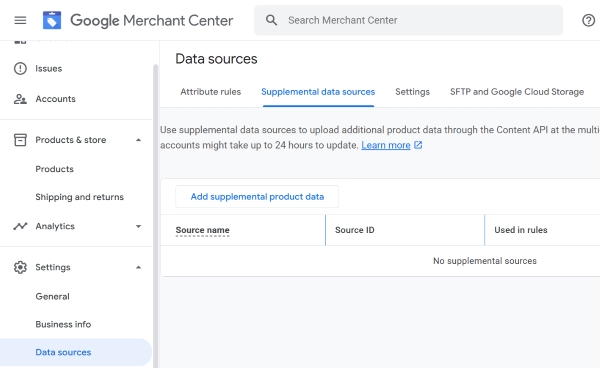Image resolution: width=600 pixels, height=368 pixels.
Task: Open Shipping and returns page
Action: tap(80, 197)
